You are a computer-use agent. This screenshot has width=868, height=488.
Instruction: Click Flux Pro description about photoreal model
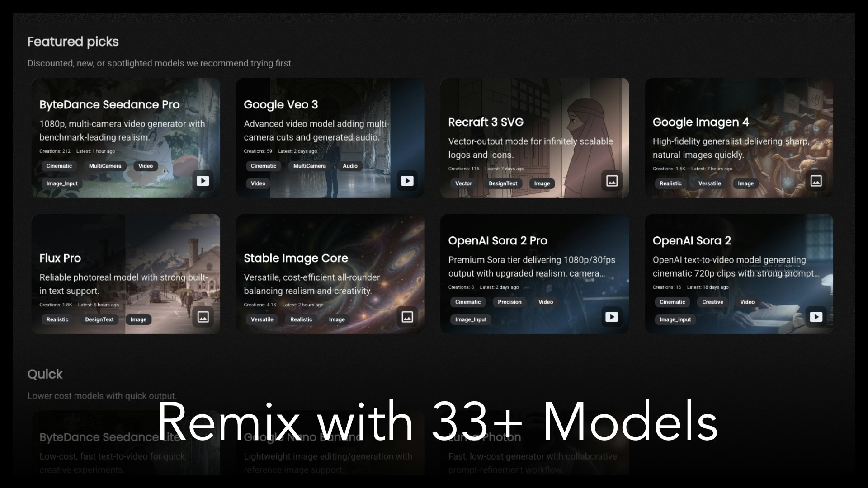(123, 284)
